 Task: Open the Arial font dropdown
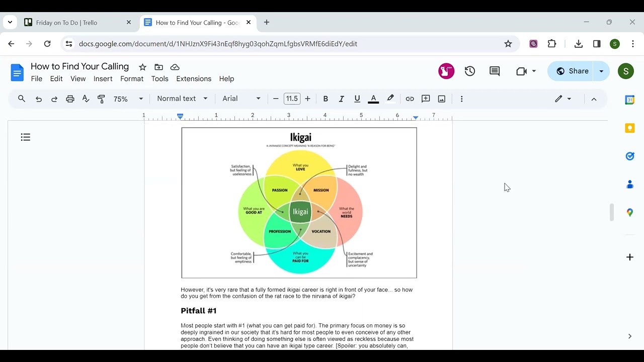click(242, 99)
